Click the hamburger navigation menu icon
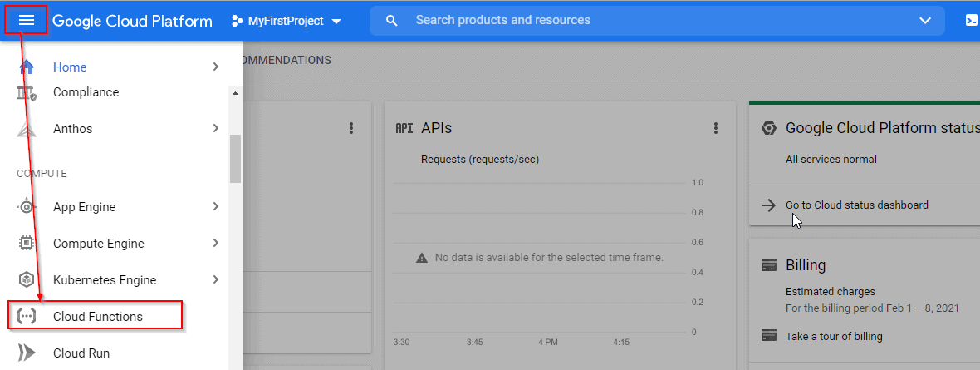 coord(27,21)
